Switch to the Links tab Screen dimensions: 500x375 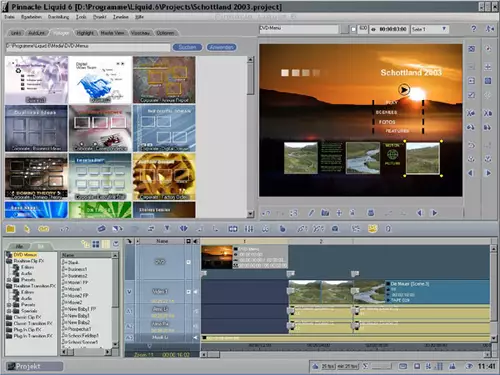(16, 33)
